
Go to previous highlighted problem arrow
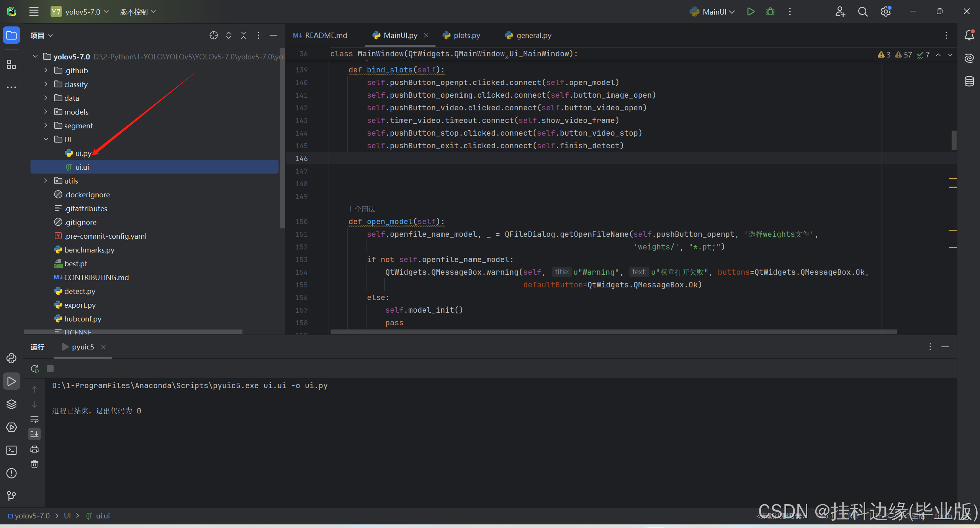pyautogui.click(x=938, y=55)
